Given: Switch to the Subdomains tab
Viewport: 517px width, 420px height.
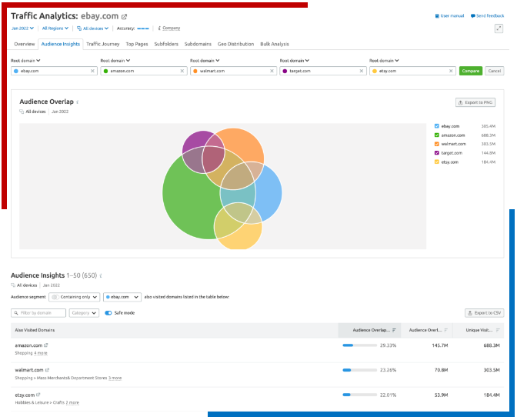Looking at the screenshot, I should [198, 44].
